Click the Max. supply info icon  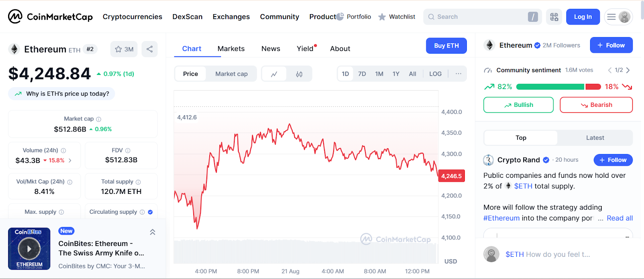click(62, 212)
